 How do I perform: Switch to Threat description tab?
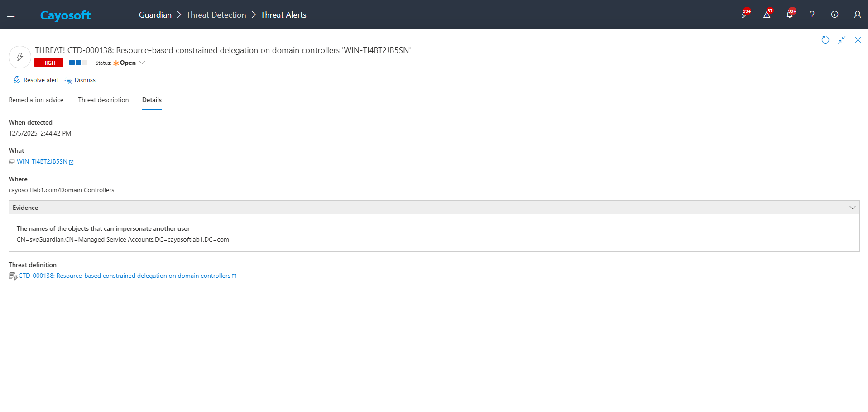(103, 100)
